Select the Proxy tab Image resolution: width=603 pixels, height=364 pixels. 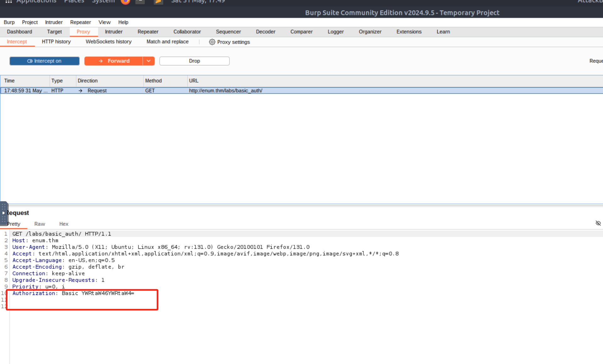(x=83, y=32)
